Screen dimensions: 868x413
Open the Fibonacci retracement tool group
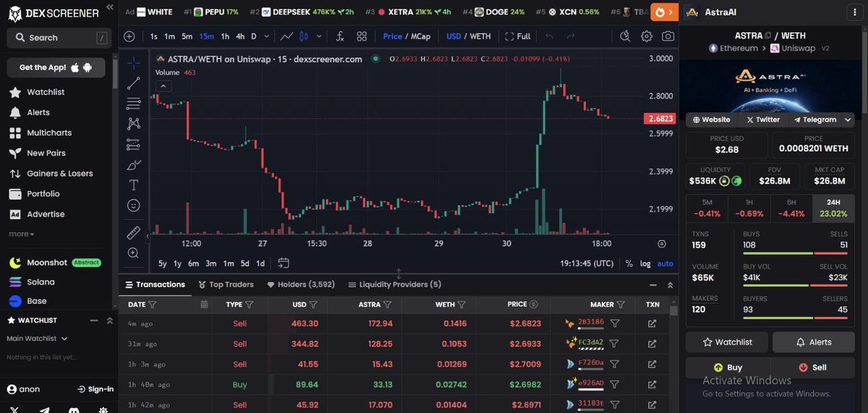pyautogui.click(x=134, y=103)
